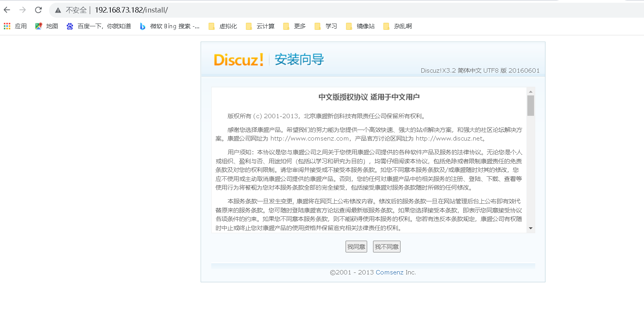Click the not-secure warning triangle icon

(x=58, y=10)
